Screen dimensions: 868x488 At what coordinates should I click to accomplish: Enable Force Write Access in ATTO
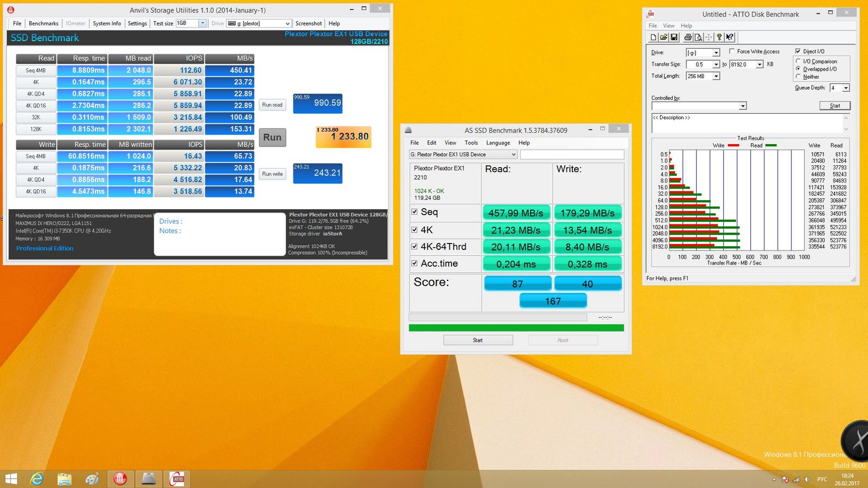click(x=732, y=52)
